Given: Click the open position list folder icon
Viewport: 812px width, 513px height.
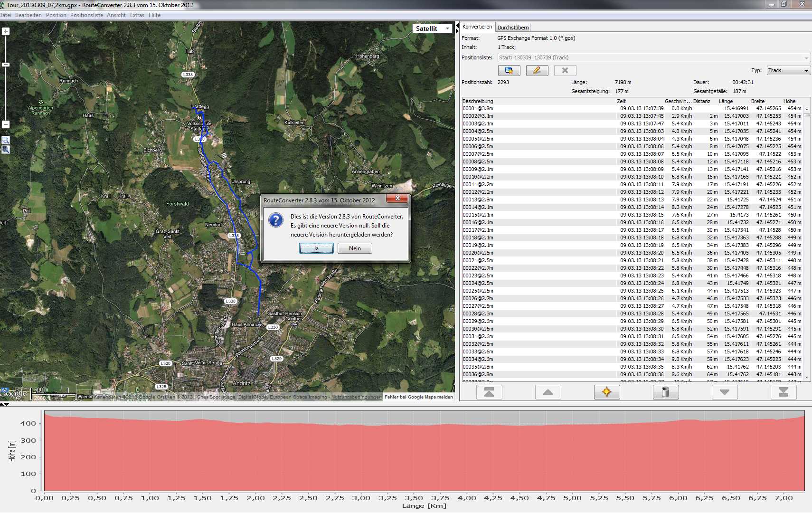Looking at the screenshot, I should pyautogui.click(x=509, y=70).
